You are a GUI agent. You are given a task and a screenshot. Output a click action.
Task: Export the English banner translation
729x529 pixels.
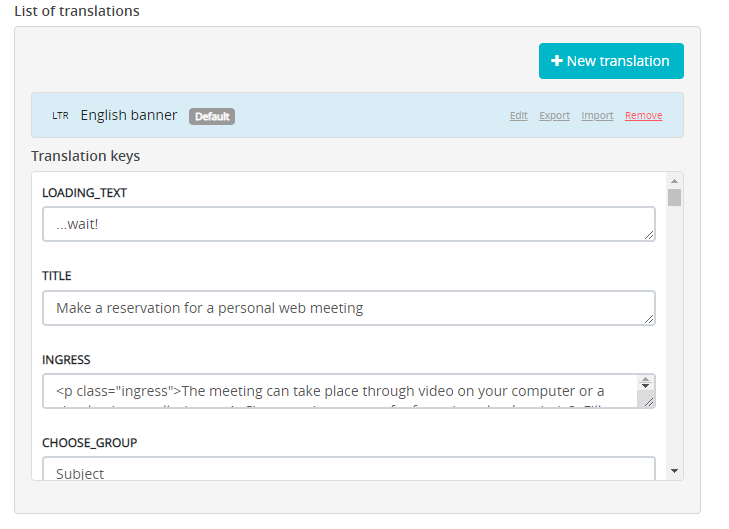point(554,116)
